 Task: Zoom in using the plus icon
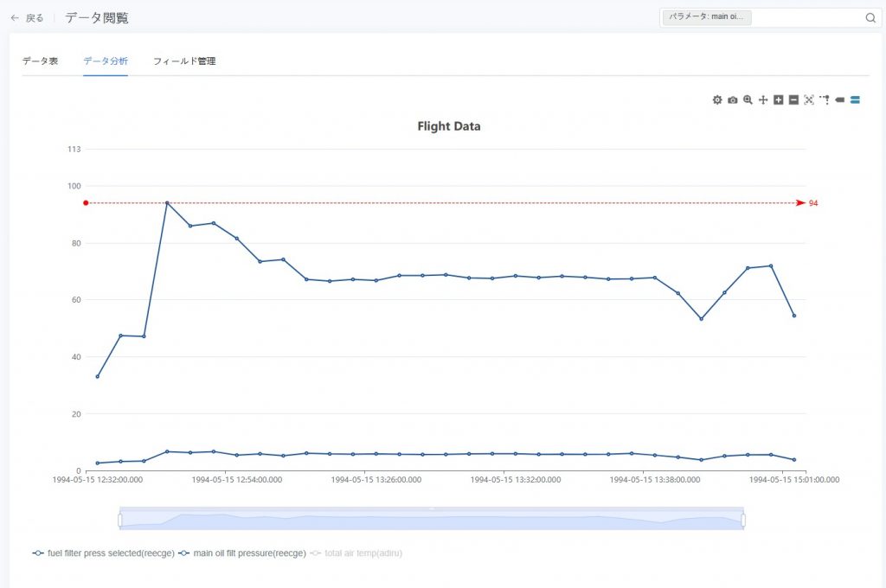coord(778,100)
